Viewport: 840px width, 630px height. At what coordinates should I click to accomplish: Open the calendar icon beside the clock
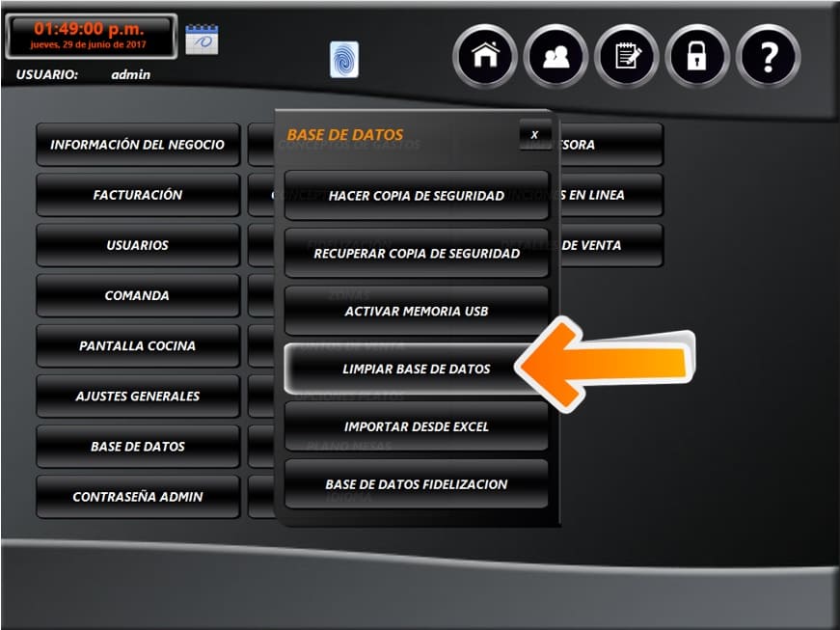tap(202, 40)
